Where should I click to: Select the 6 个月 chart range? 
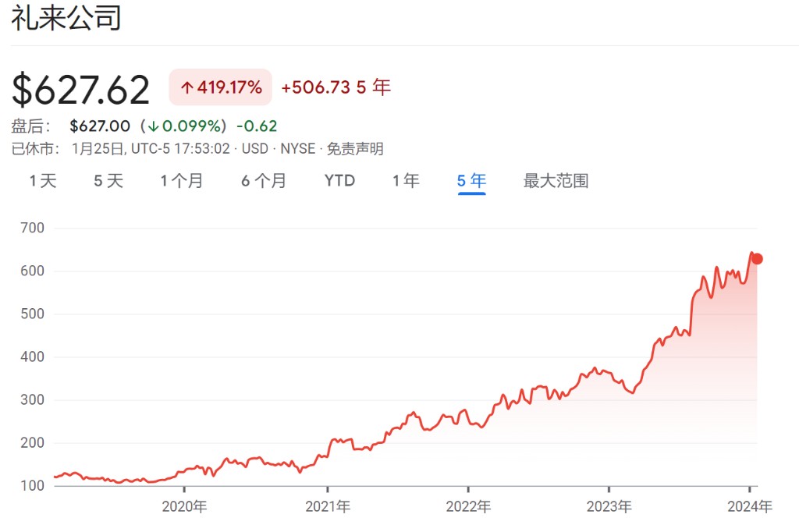click(264, 181)
